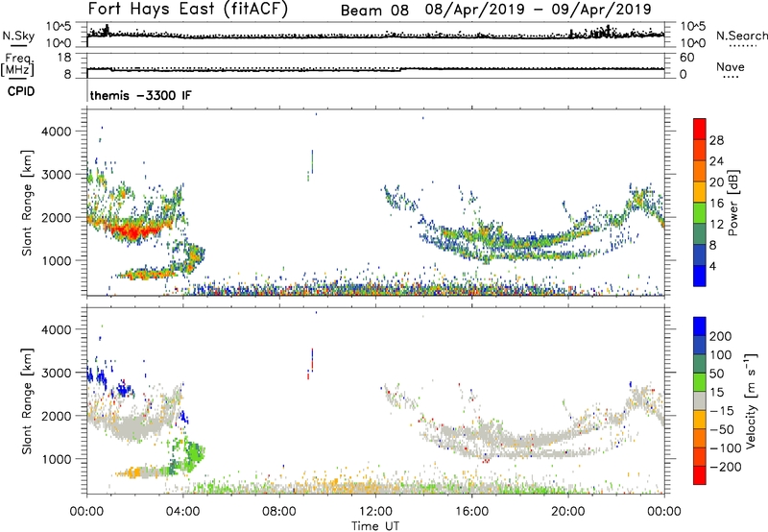The height and width of the screenshot is (532, 768).
Task: Click the 'Slant Range [km]' label of power panel
Action: point(27,203)
